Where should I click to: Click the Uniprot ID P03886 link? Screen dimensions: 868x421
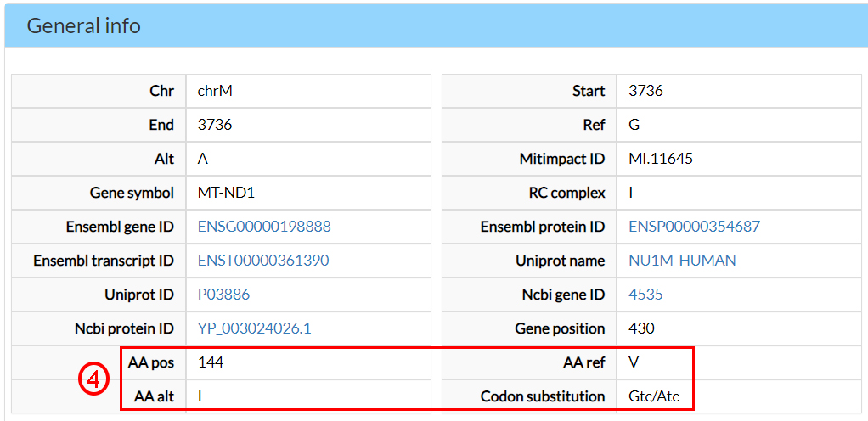pos(223,295)
